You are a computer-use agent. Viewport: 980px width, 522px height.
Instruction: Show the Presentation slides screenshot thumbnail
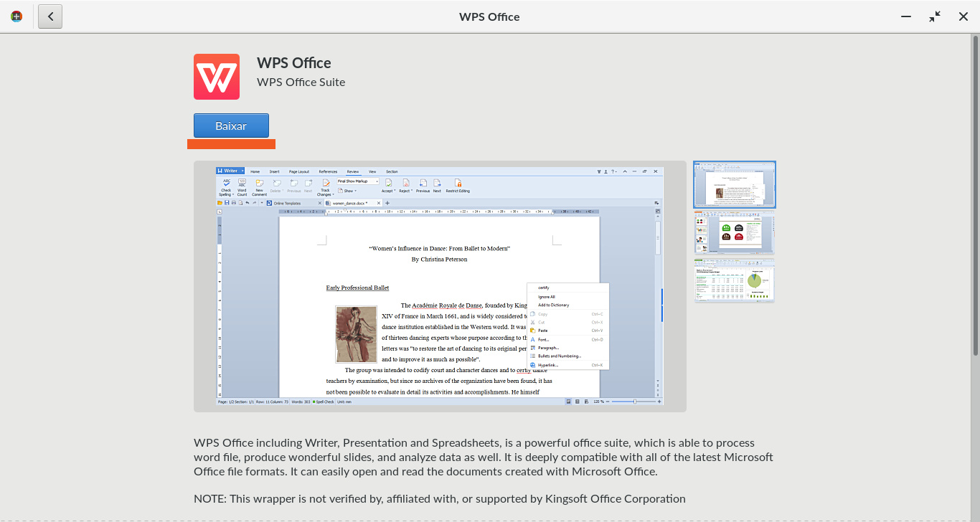pos(734,232)
